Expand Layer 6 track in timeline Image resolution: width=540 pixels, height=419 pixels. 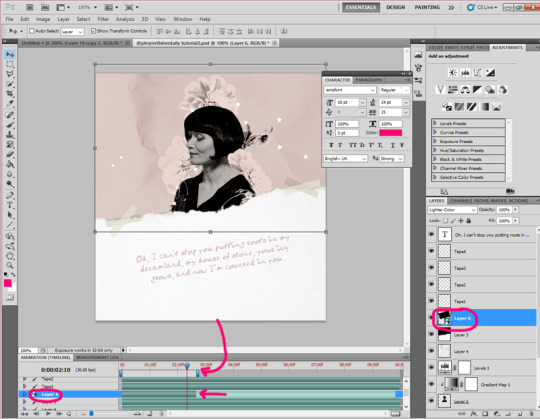24,394
